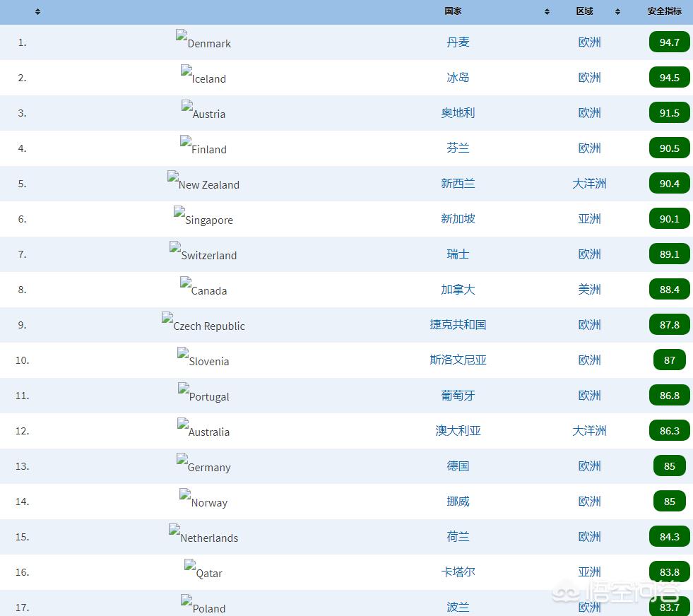This screenshot has height=616, width=693.
Task: Click the 90.5 safety score badge
Action: coord(669,148)
